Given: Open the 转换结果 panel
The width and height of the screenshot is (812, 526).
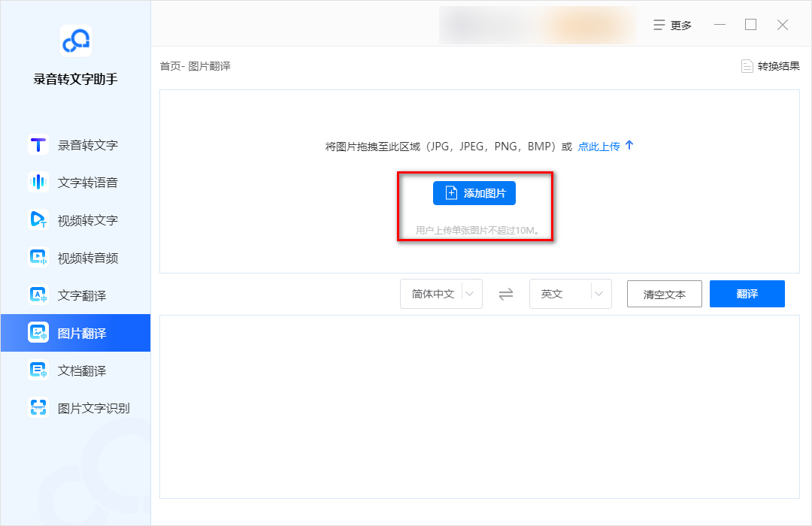Looking at the screenshot, I should (x=769, y=65).
